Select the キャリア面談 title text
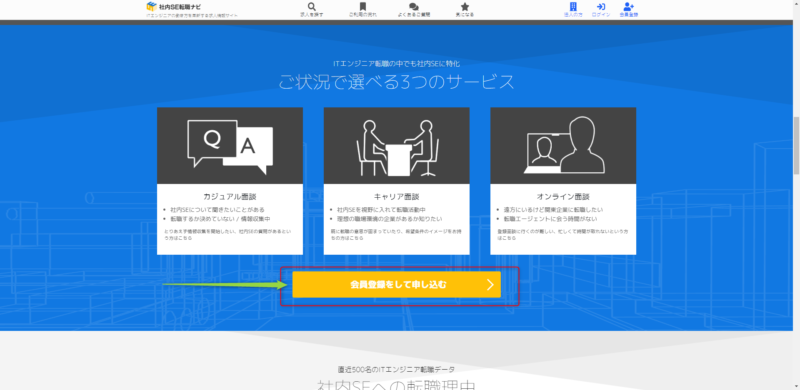Screen dimensions: 800x390 point(396,197)
